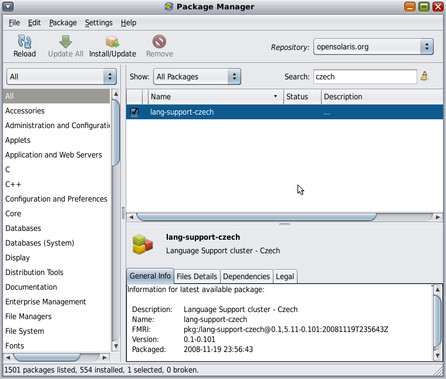Switch to the Files Details tab
The width and height of the screenshot is (446, 379).
pos(197,276)
